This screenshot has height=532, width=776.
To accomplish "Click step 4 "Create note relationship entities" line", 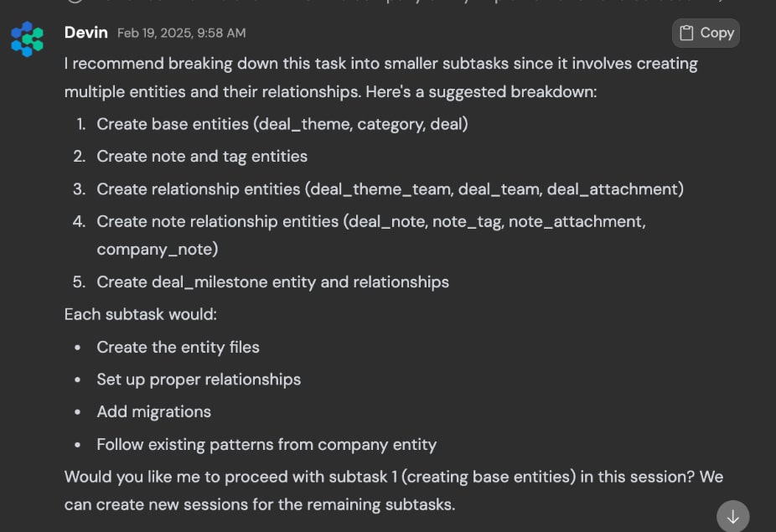I will coord(370,222).
